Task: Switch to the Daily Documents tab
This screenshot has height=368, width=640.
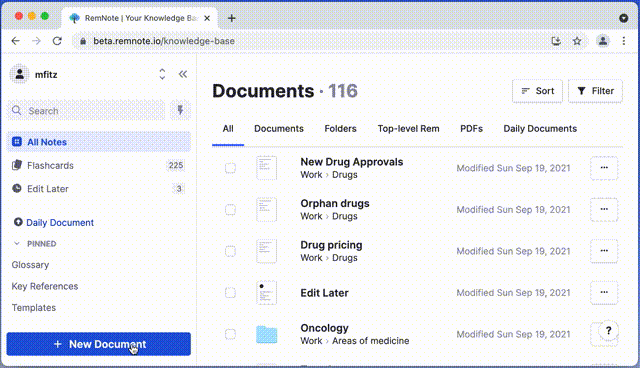Action: pyautogui.click(x=540, y=129)
